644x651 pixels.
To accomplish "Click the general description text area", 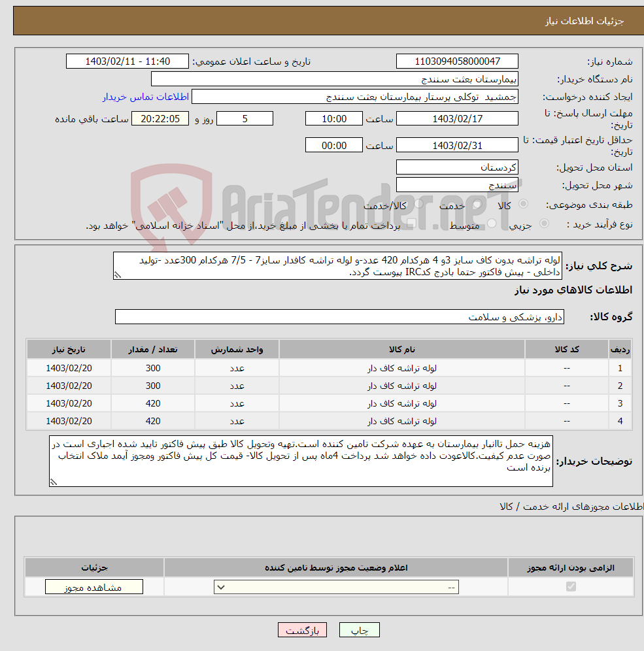I will pos(337,266).
